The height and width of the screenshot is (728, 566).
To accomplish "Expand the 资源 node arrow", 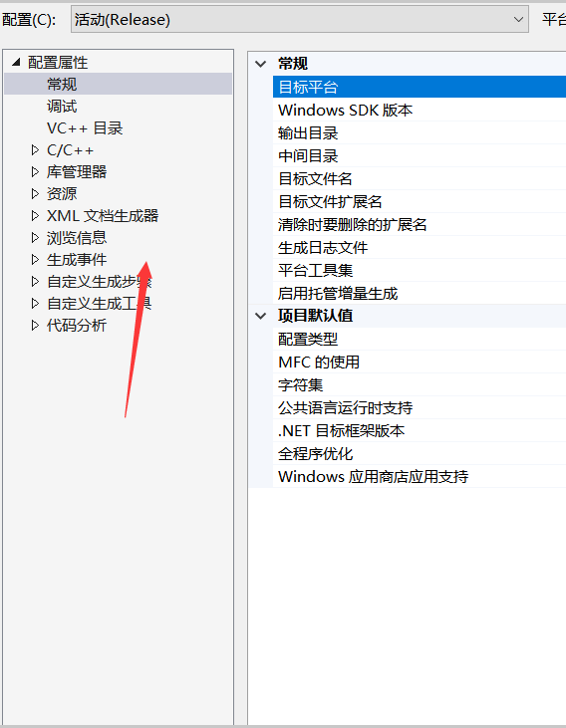I will (35, 193).
